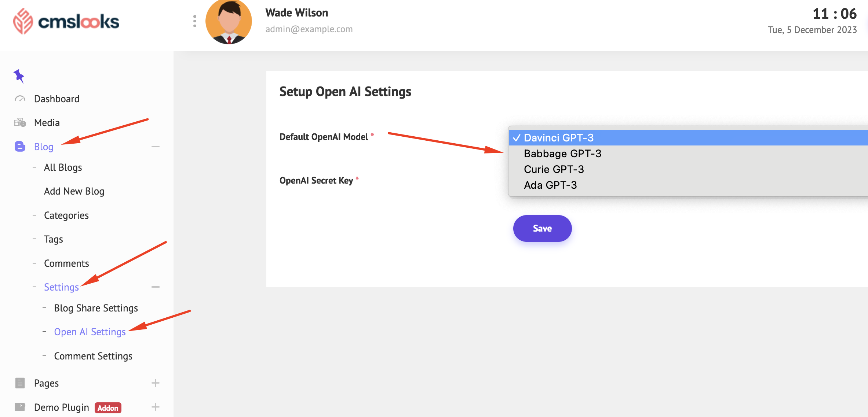Open Open AI Settings page
Image resolution: width=868 pixels, height=417 pixels.
coord(90,332)
